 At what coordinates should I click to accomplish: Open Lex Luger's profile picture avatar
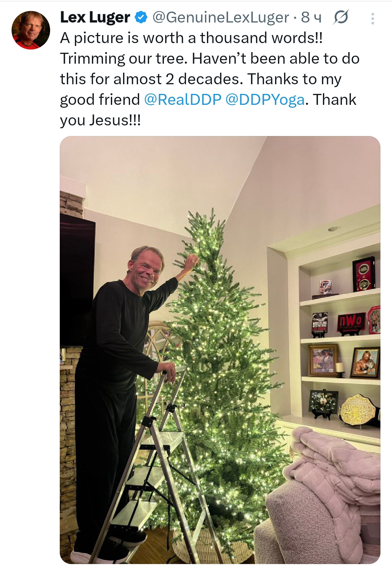[x=31, y=30]
